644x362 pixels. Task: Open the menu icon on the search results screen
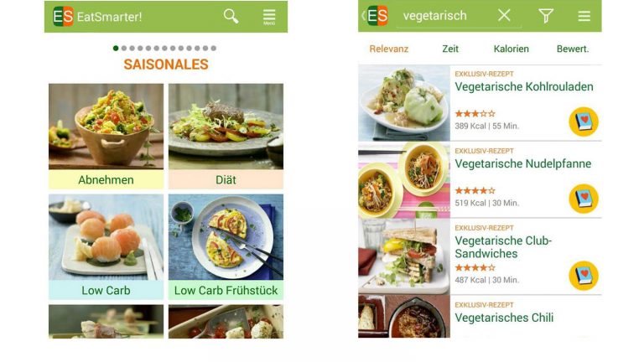[584, 16]
